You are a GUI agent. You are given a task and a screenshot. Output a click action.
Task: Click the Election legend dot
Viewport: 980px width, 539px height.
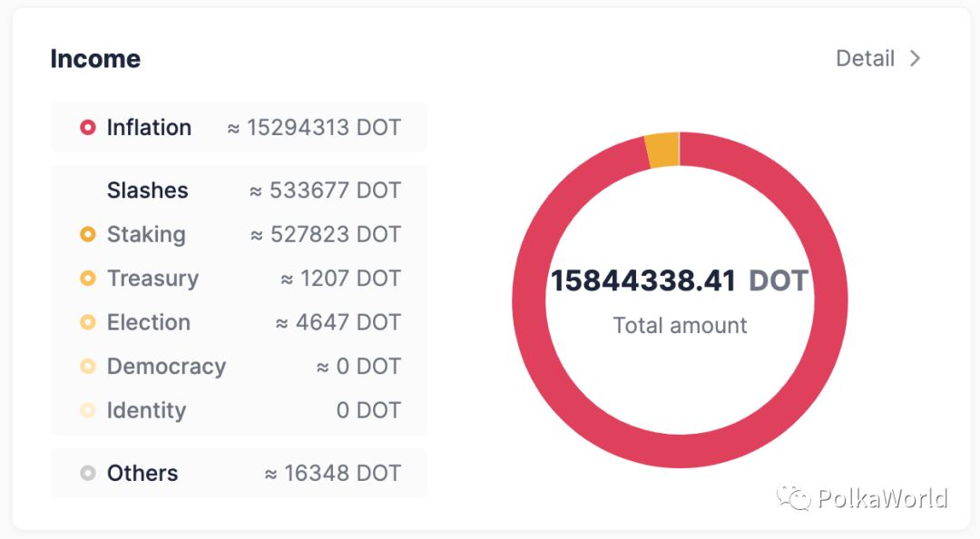tap(88, 322)
